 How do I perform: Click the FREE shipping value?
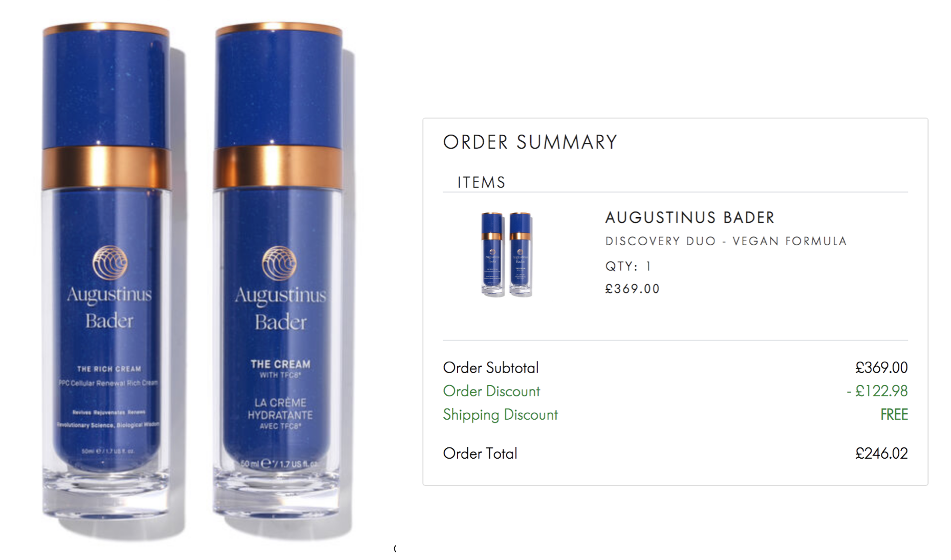click(894, 415)
